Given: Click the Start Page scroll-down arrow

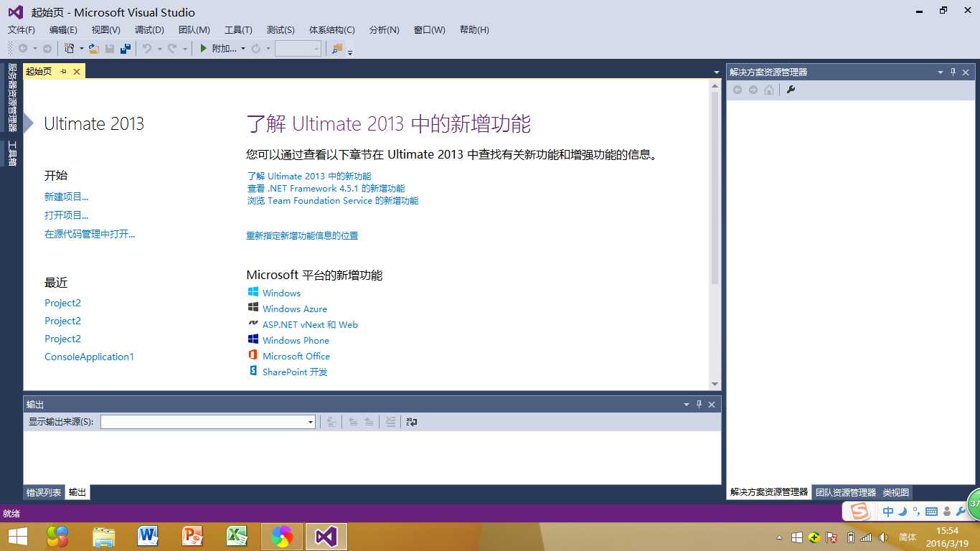Looking at the screenshot, I should [x=715, y=385].
